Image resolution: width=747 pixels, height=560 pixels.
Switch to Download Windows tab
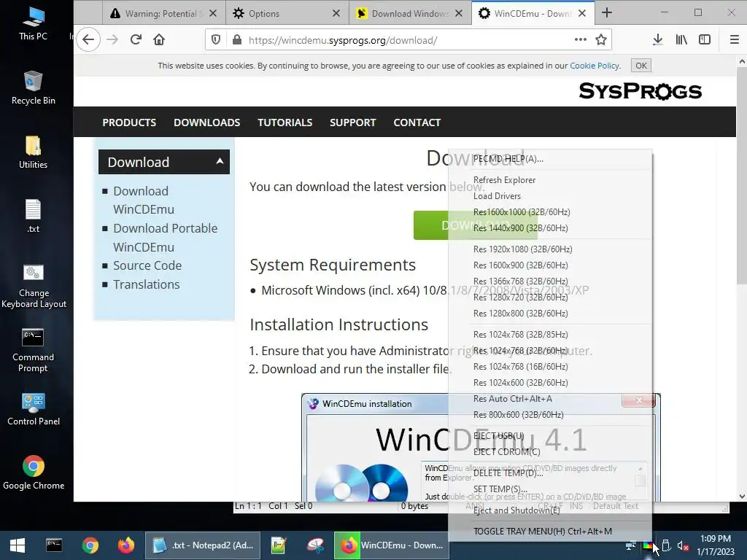410,13
